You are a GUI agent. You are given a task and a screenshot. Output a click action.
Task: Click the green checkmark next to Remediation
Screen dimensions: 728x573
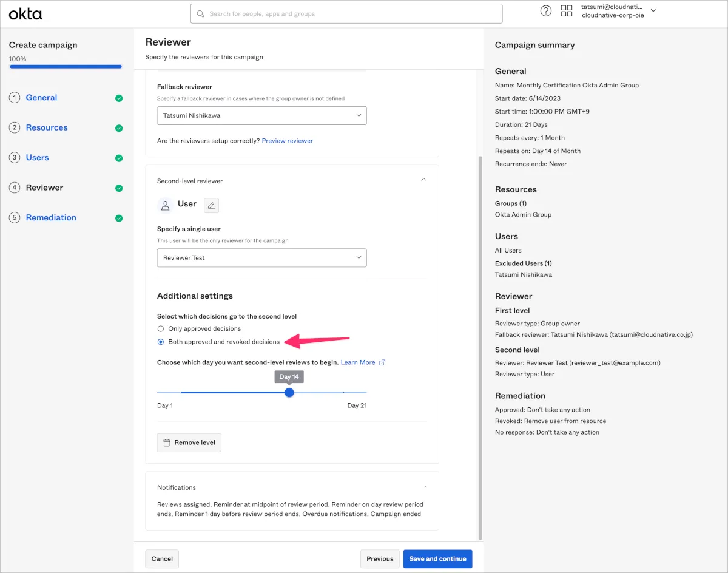click(x=119, y=218)
